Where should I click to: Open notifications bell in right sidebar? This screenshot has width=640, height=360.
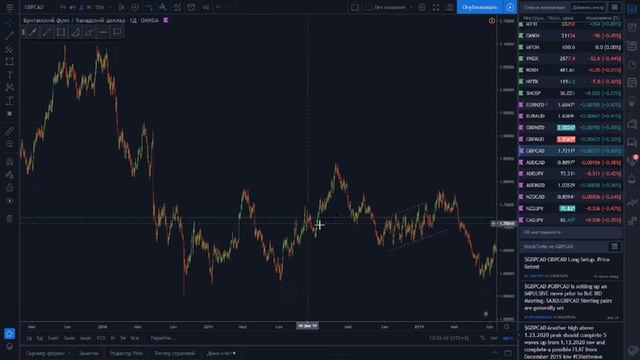(x=632, y=179)
